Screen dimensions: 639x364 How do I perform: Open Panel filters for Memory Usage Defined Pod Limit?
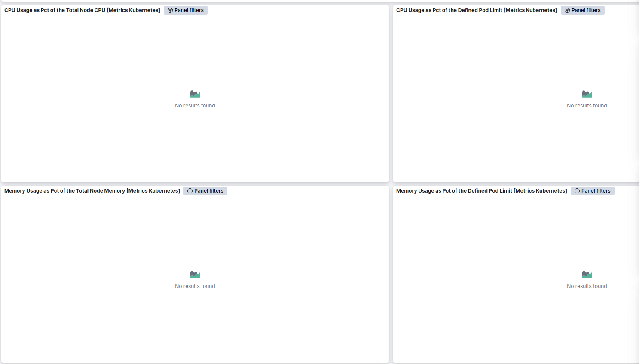592,191
